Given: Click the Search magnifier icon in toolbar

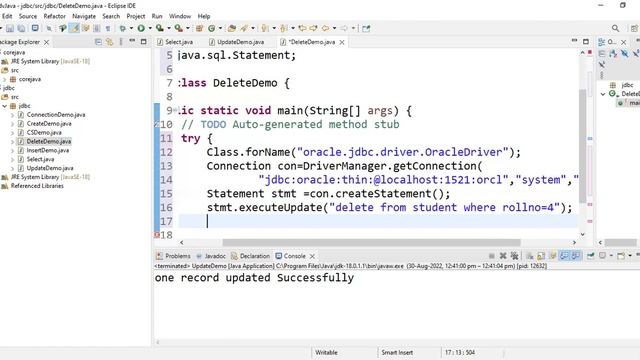Looking at the screenshot, I should pos(615,28).
